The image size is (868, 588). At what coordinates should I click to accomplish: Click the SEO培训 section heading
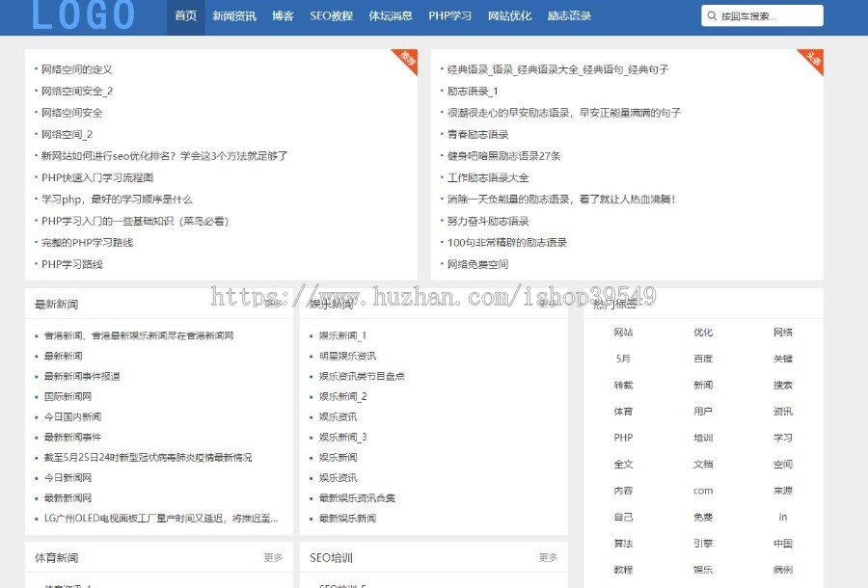tap(331, 557)
